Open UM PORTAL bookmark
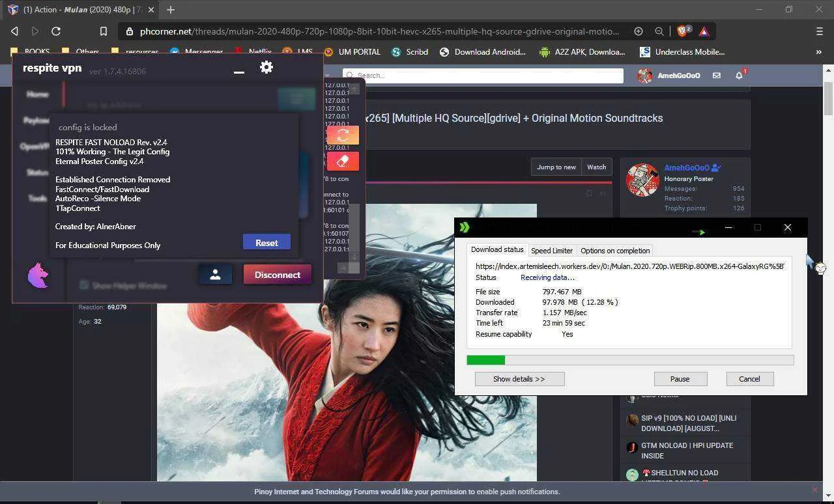 tap(352, 52)
